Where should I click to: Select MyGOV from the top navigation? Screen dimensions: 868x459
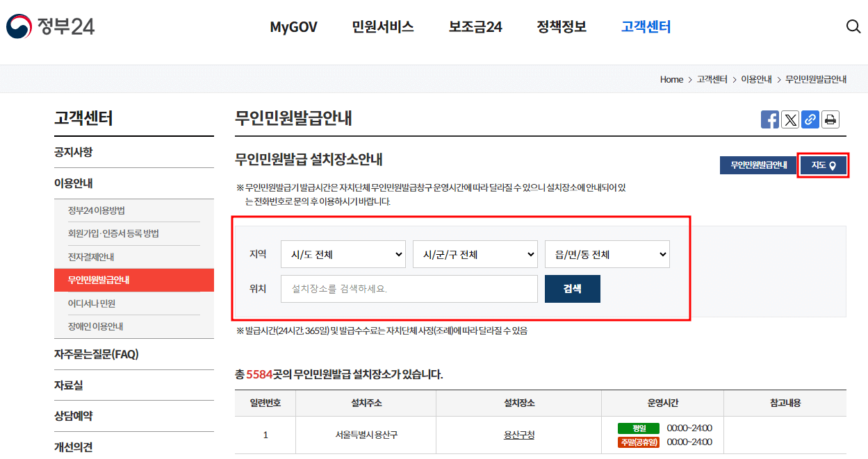click(293, 26)
